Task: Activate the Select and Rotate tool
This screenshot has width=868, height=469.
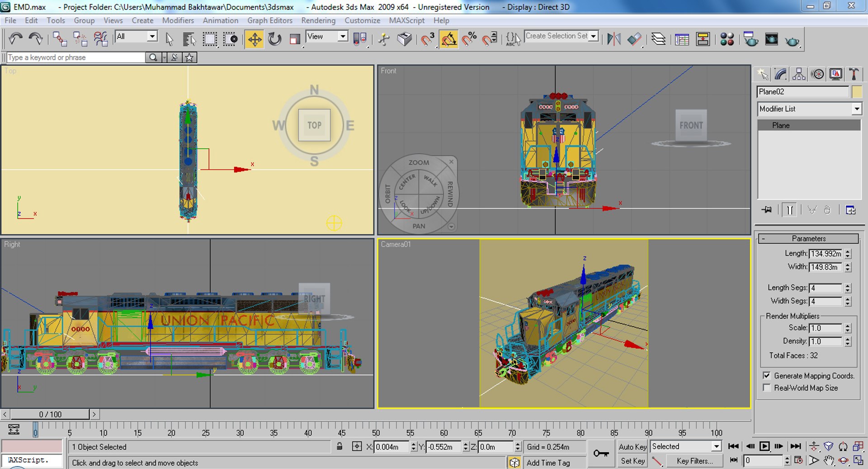Action: [x=274, y=39]
